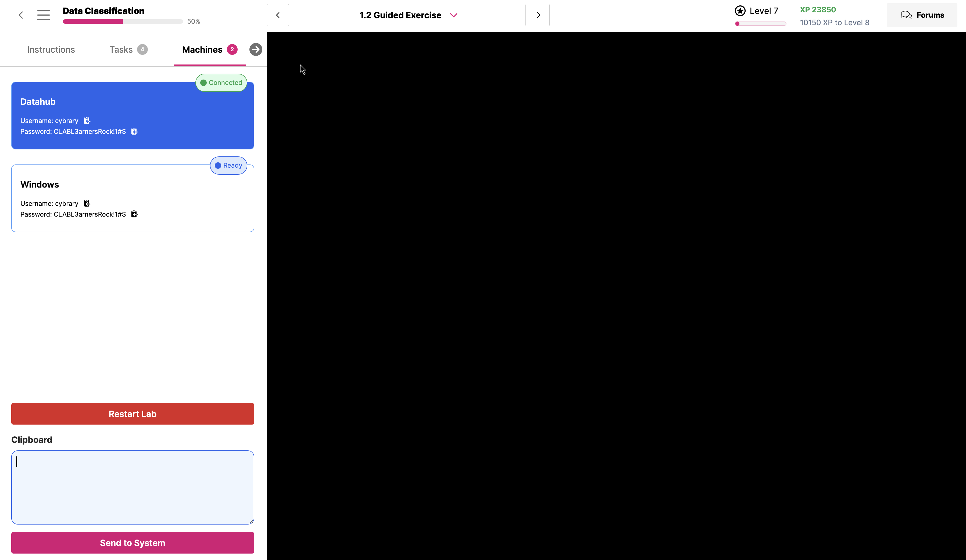This screenshot has width=966, height=560.
Task: Open the Forums button
Action: [x=922, y=15]
